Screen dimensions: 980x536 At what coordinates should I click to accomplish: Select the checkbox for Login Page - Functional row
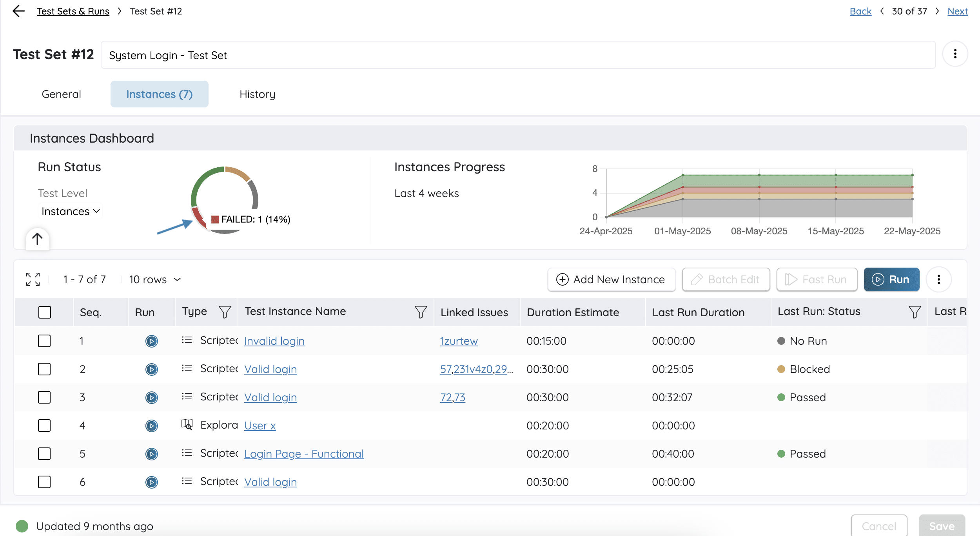(x=44, y=454)
